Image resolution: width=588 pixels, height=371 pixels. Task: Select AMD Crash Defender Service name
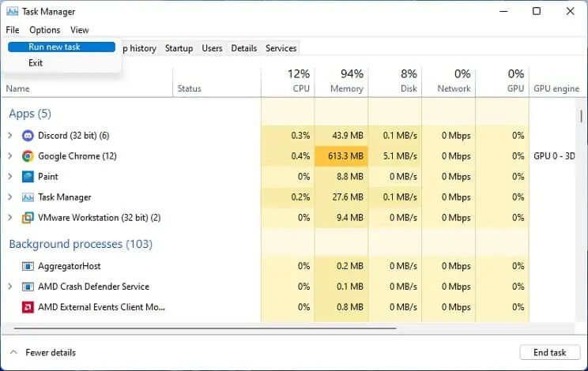[94, 287]
